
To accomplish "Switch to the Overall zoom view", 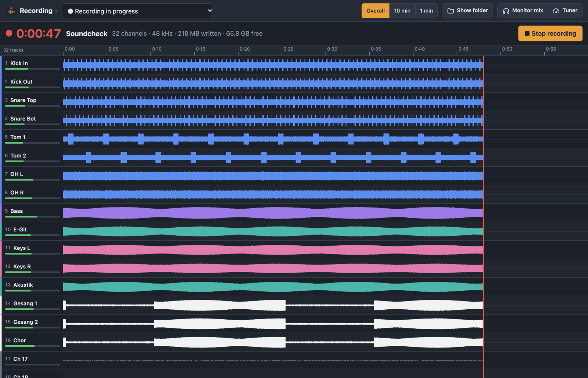I will (375, 11).
